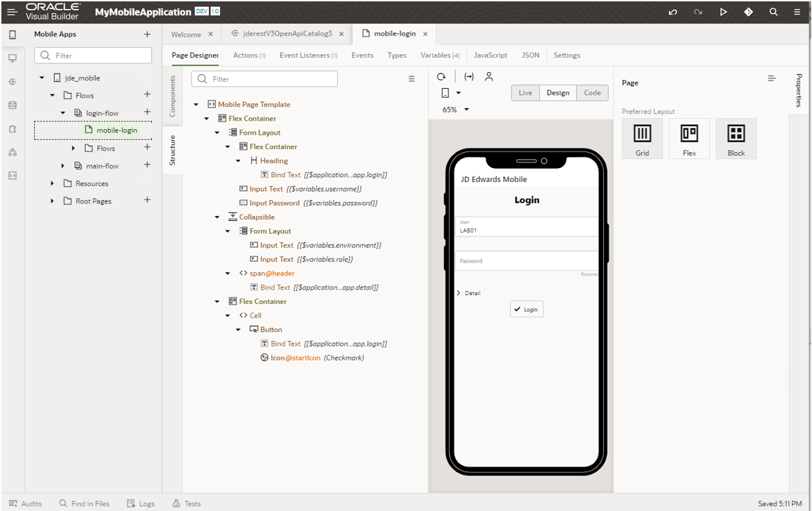The width and height of the screenshot is (812, 511).
Task: Open the JavaScript tab
Action: tap(491, 55)
